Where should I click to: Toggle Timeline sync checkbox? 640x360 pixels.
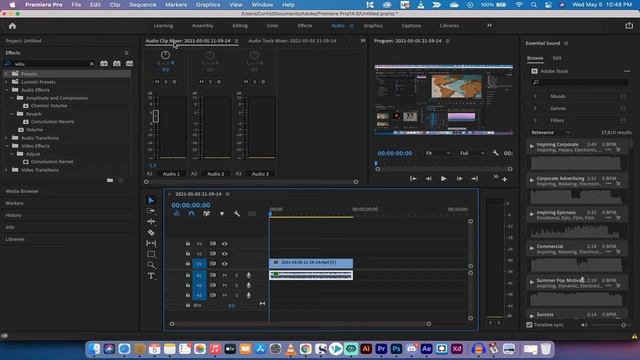529,325
